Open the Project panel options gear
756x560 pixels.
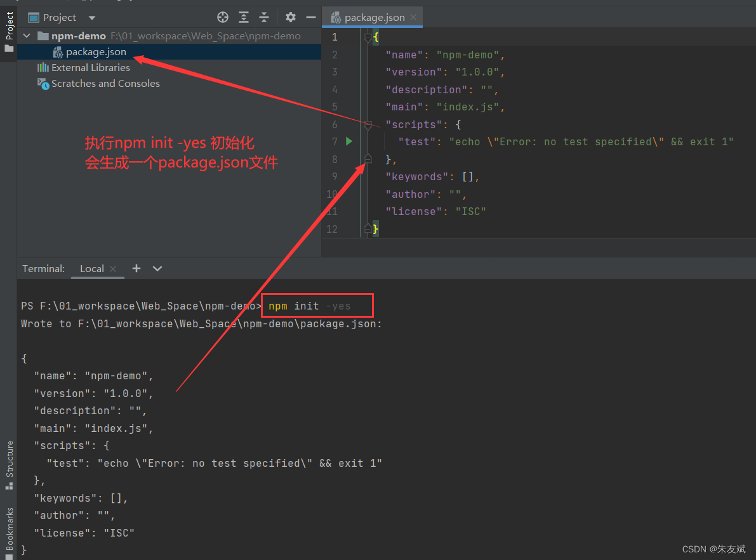pyautogui.click(x=290, y=17)
